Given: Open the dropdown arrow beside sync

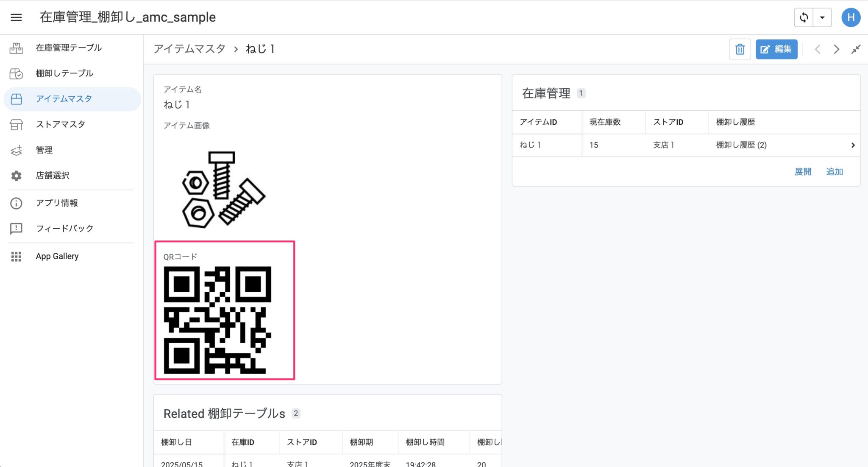Looking at the screenshot, I should 822,17.
